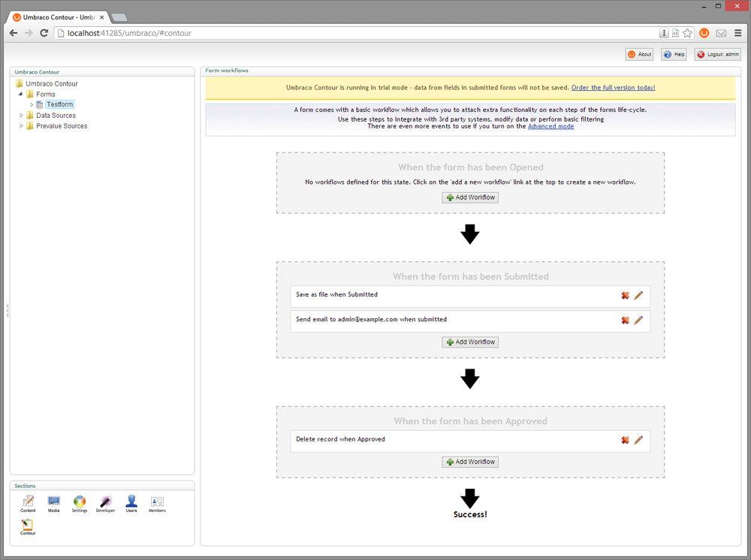Open the Chrome hamburger menu
Screen dimensions: 751x560
(737, 33)
